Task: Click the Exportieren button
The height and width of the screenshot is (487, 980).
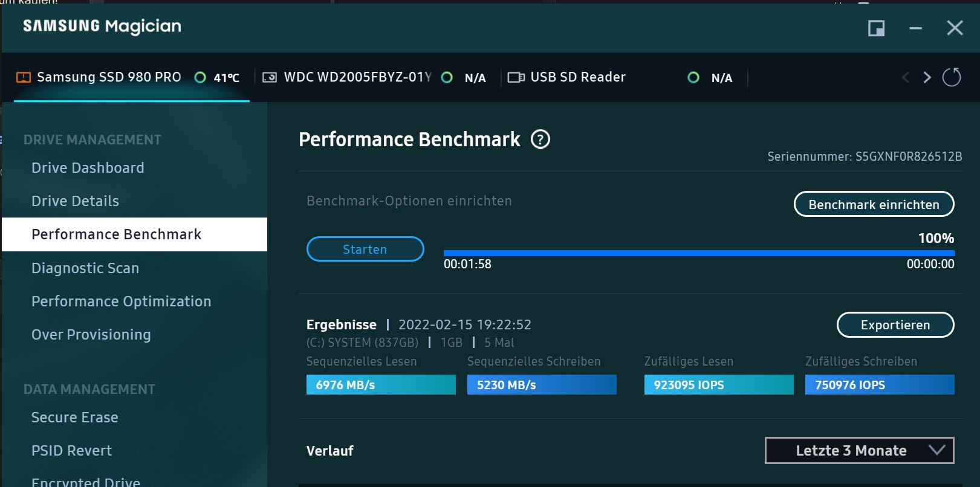Action: 895,325
